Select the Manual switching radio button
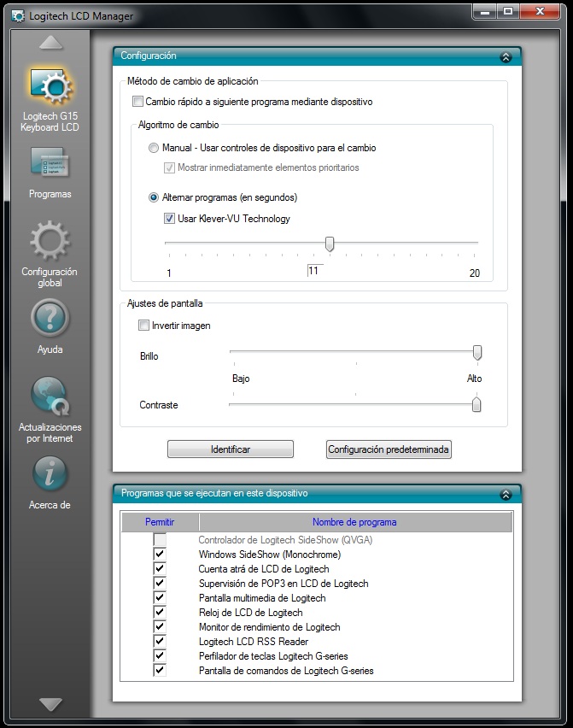Screen dimensions: 573x728 tap(154, 148)
